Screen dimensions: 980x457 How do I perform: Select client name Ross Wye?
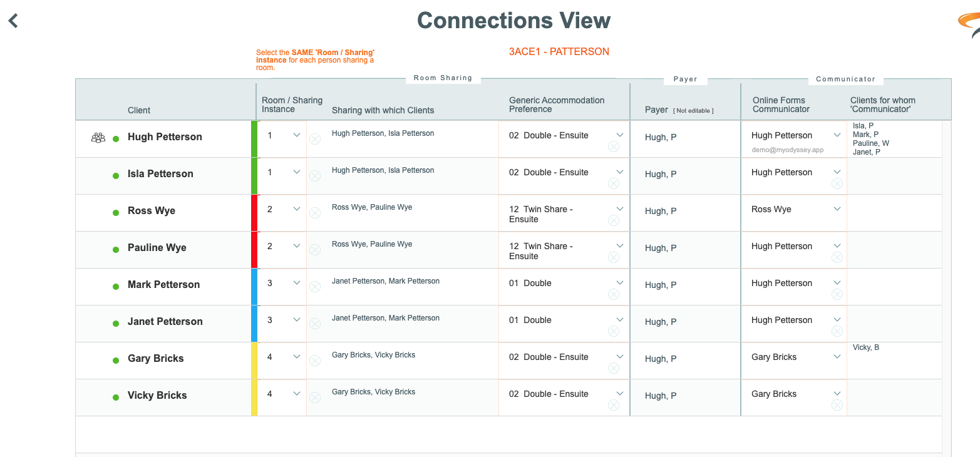coord(152,211)
